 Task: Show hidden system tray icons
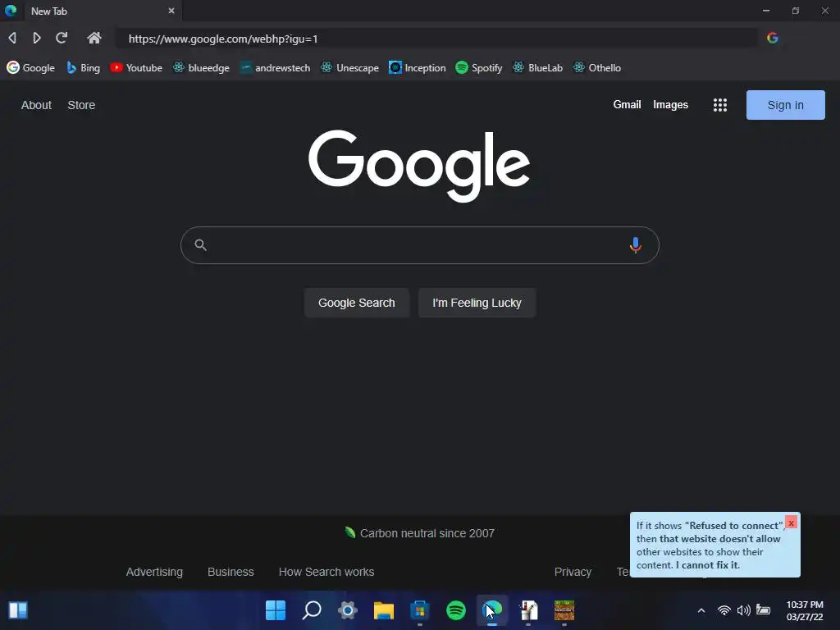point(701,610)
